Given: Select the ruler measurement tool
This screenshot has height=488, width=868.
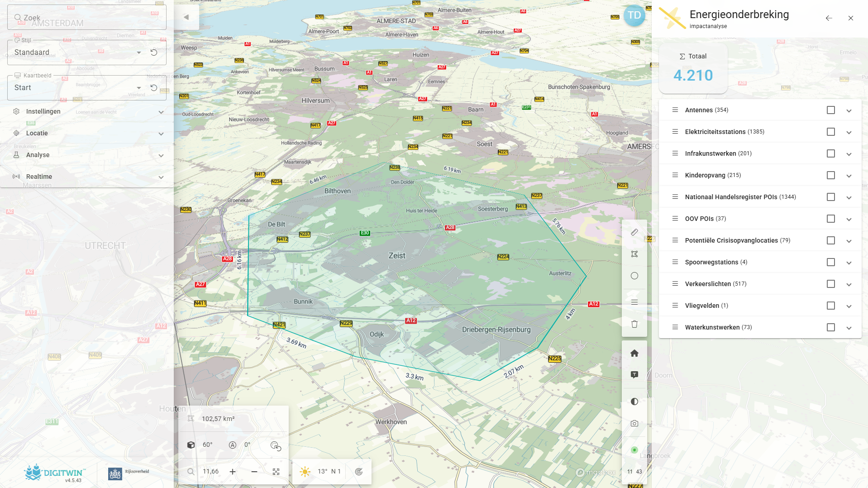Looking at the screenshot, I should (634, 232).
